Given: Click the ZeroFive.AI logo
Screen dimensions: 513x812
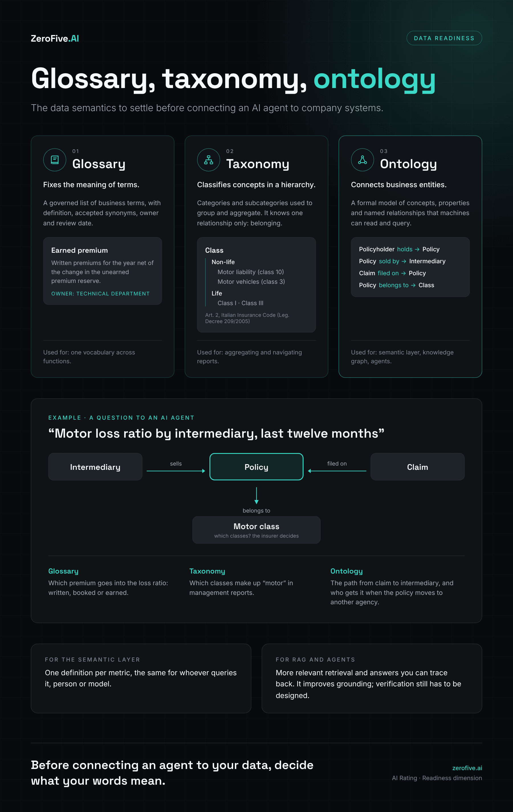Looking at the screenshot, I should click(x=55, y=38).
